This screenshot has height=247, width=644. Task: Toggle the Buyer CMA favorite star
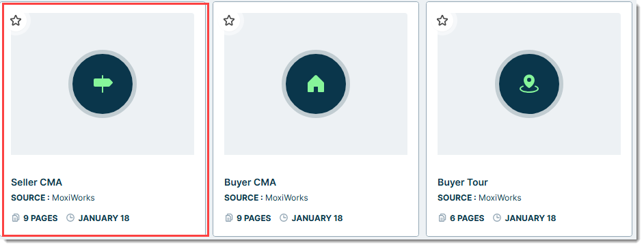point(229,20)
